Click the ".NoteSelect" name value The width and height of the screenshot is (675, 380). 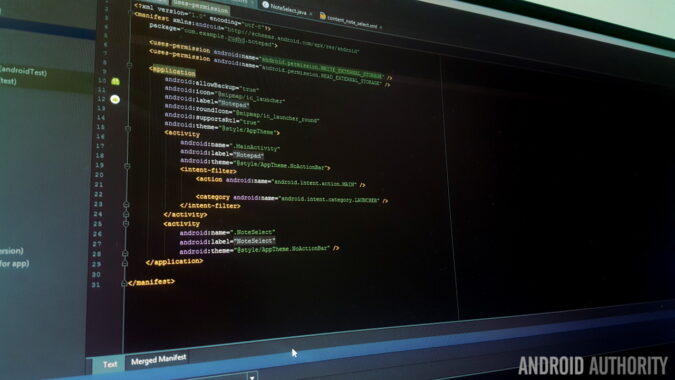click(253, 232)
